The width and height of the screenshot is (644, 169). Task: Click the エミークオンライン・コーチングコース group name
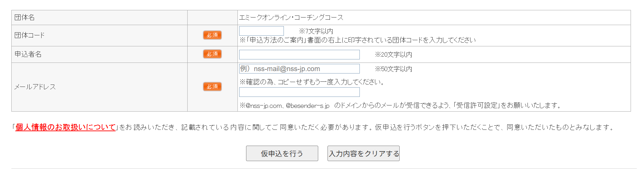coord(291,18)
